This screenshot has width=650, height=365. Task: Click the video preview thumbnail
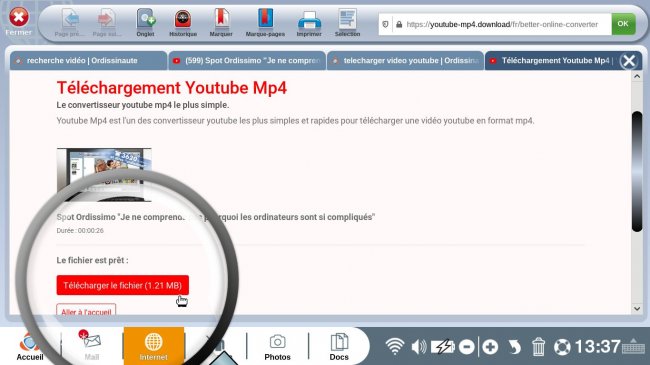(104, 175)
